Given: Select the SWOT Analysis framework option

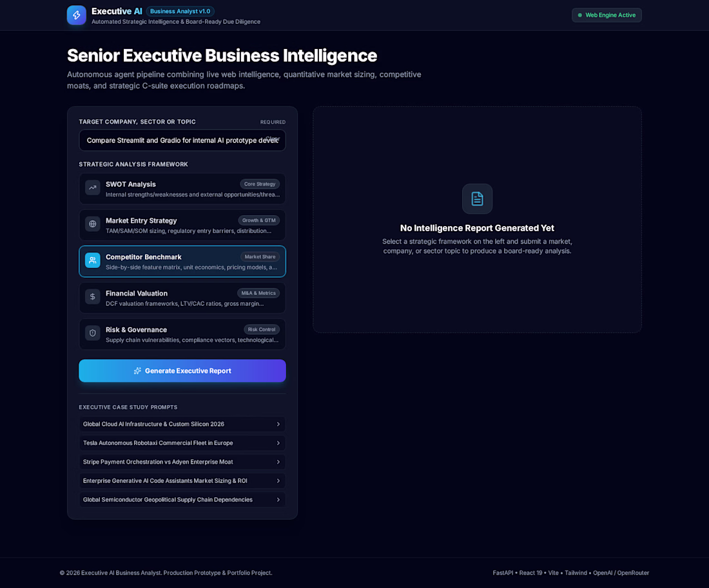Looking at the screenshot, I should click(x=182, y=189).
